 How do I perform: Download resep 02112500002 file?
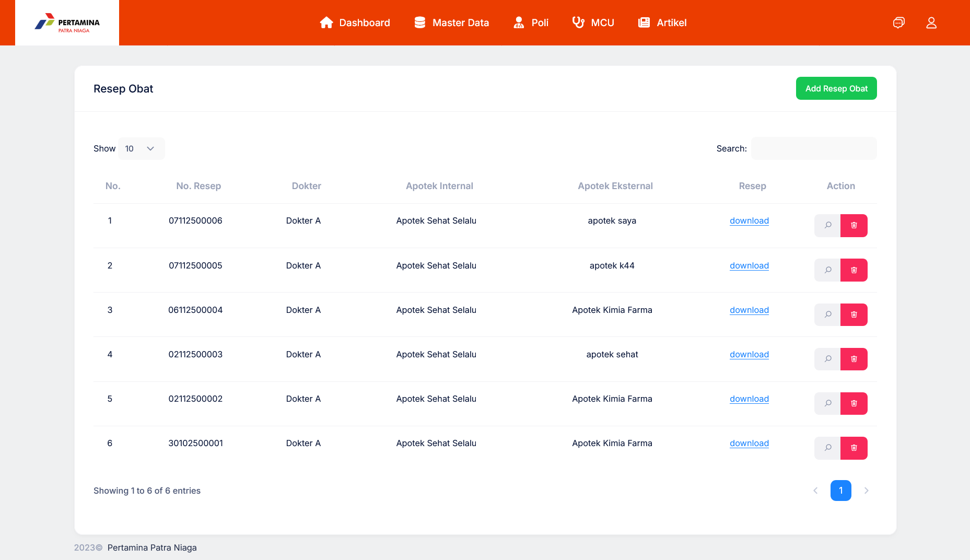pos(749,399)
